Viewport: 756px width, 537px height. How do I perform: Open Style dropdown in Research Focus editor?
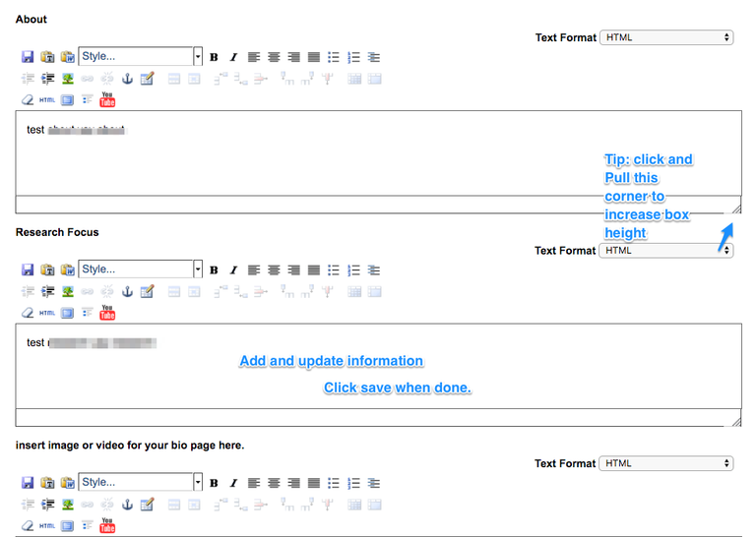pos(140,269)
